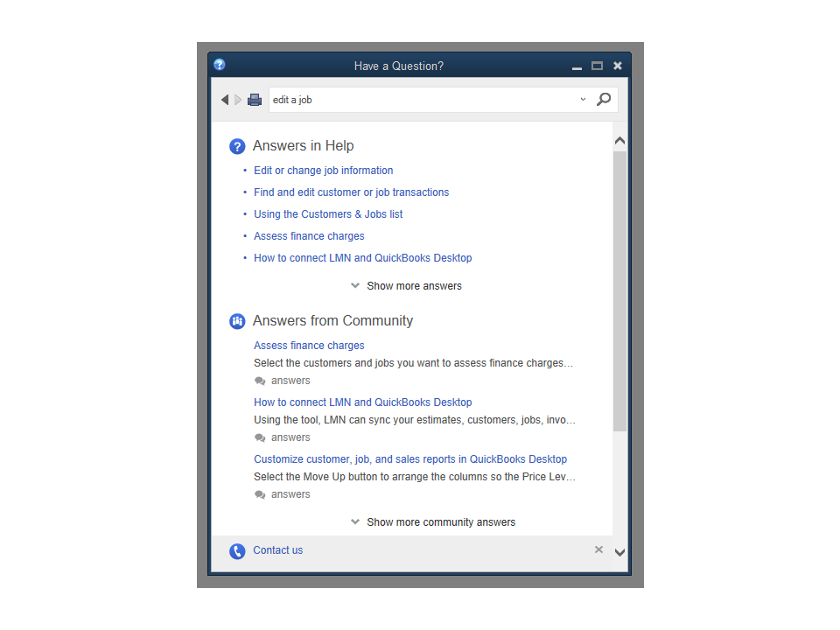840x630 pixels.
Task: Print the help topic using printer icon
Action: point(255,100)
